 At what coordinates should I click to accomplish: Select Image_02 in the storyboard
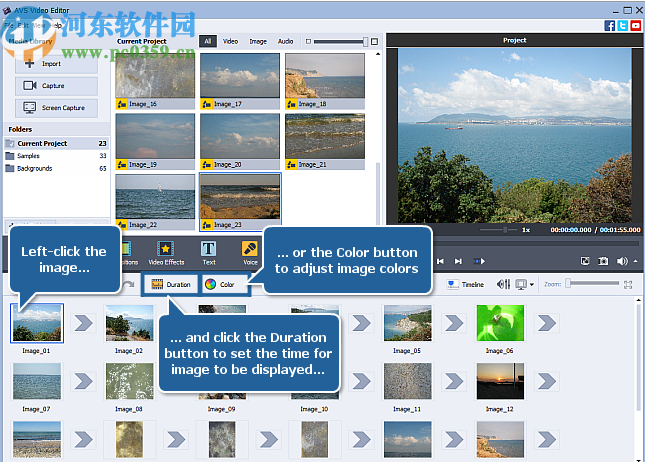(130, 323)
